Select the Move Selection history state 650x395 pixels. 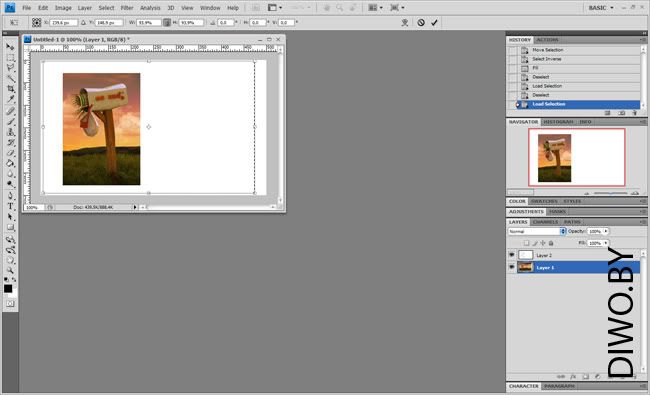click(x=574, y=50)
